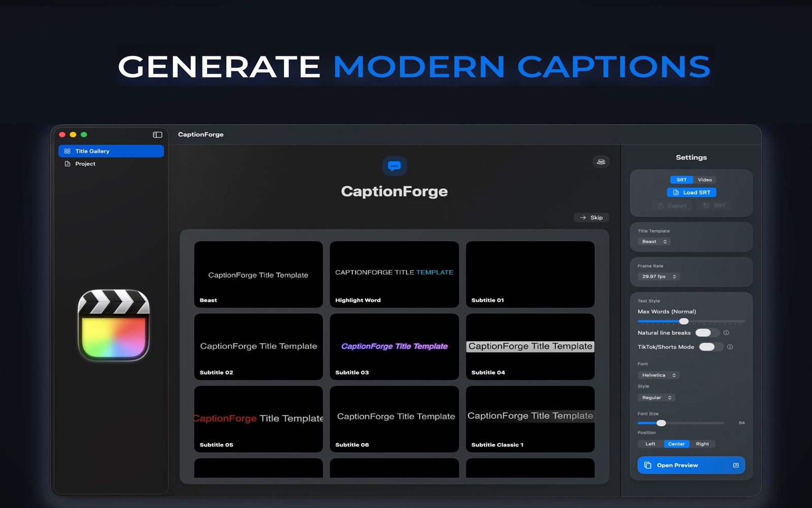Adjust the Font Size slider handle

(661, 423)
